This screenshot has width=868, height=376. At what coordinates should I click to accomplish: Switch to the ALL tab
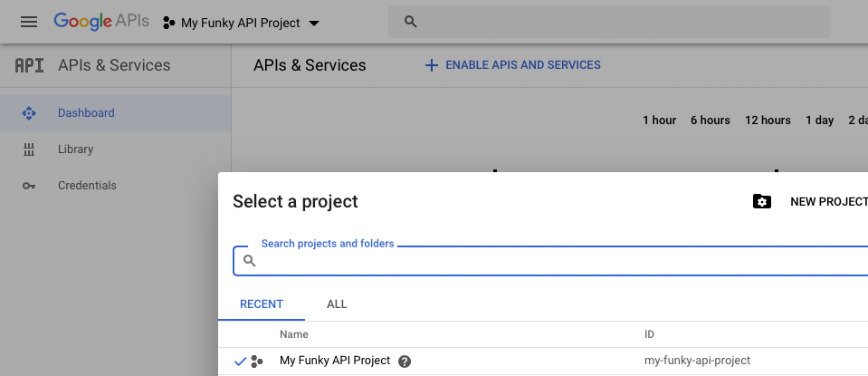pyautogui.click(x=337, y=304)
